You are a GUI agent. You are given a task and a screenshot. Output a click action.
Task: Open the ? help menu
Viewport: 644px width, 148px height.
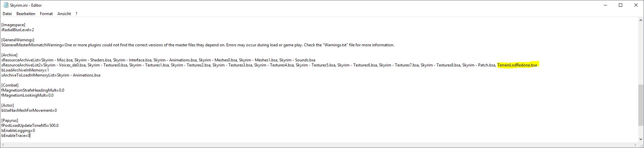(76, 14)
